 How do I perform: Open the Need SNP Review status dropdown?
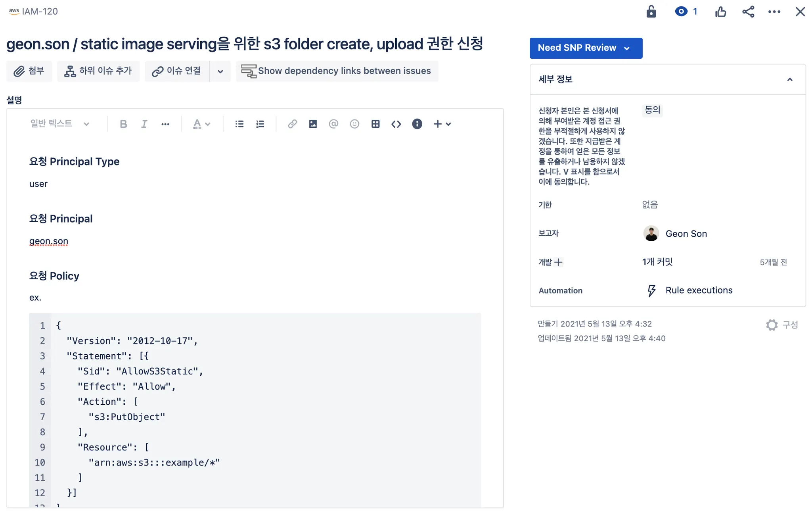coord(586,48)
